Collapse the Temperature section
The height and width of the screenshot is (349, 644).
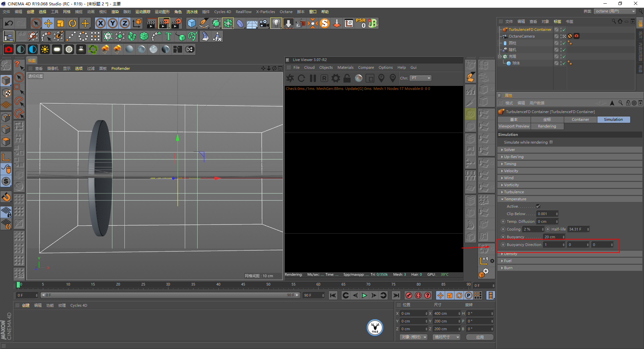pos(570,199)
